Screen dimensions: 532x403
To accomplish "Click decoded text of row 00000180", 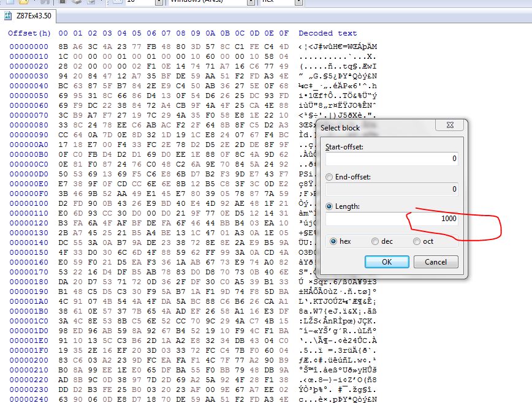I will click(x=338, y=282).
